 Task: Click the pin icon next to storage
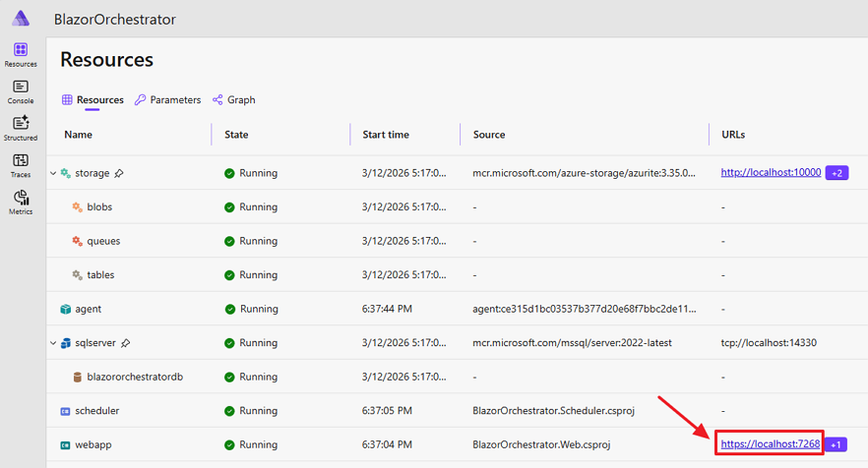(119, 173)
